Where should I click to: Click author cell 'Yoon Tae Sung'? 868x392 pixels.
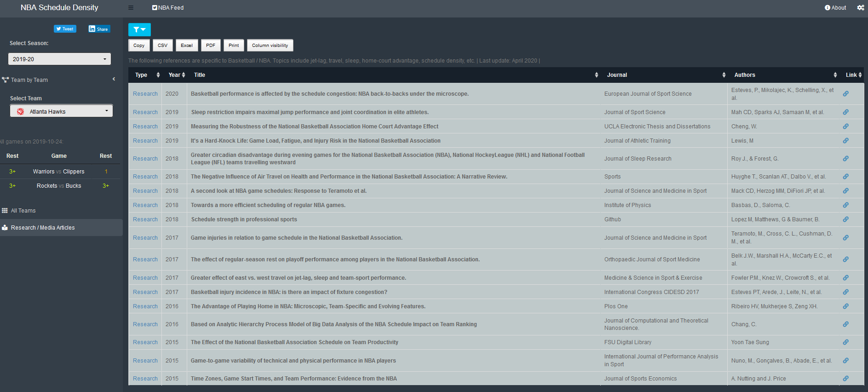750,342
